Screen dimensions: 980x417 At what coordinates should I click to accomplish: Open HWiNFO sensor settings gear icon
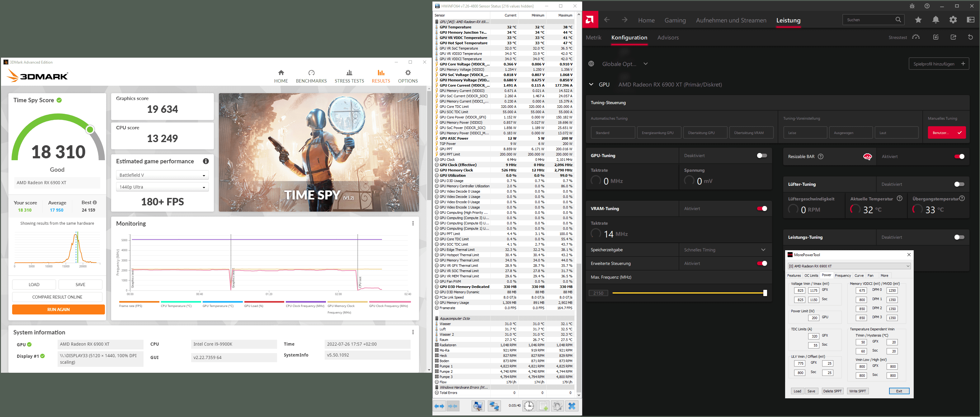tap(557, 406)
